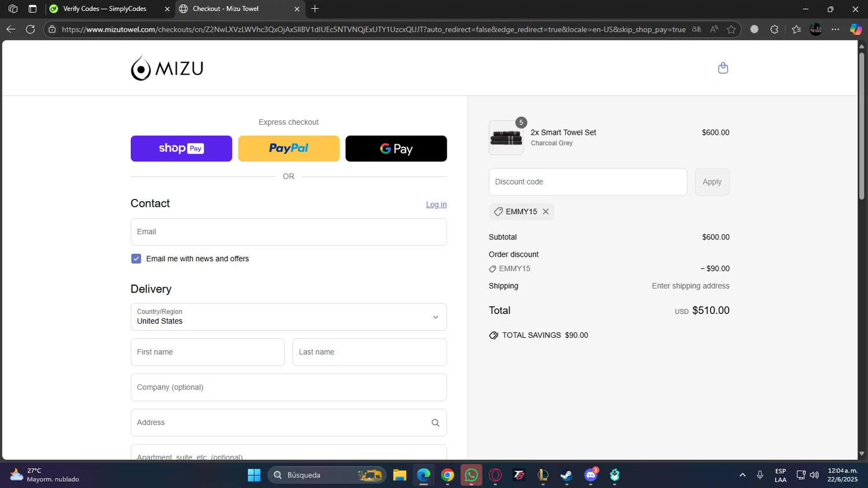Click the Enter shipping address text
The image size is (868, 488).
[691, 286]
